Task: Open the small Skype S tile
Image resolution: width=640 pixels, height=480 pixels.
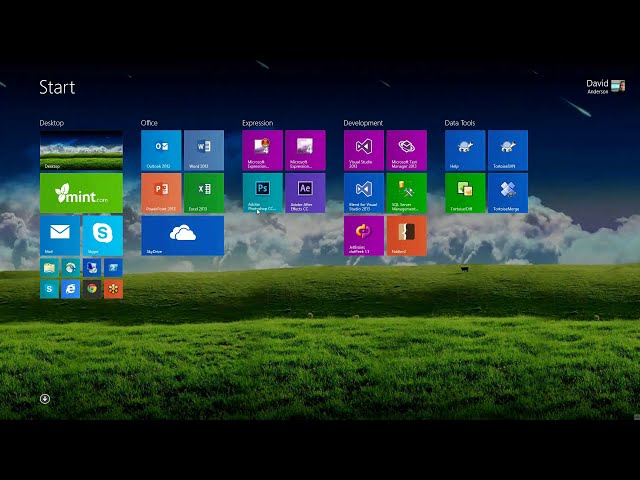Action: click(x=49, y=289)
